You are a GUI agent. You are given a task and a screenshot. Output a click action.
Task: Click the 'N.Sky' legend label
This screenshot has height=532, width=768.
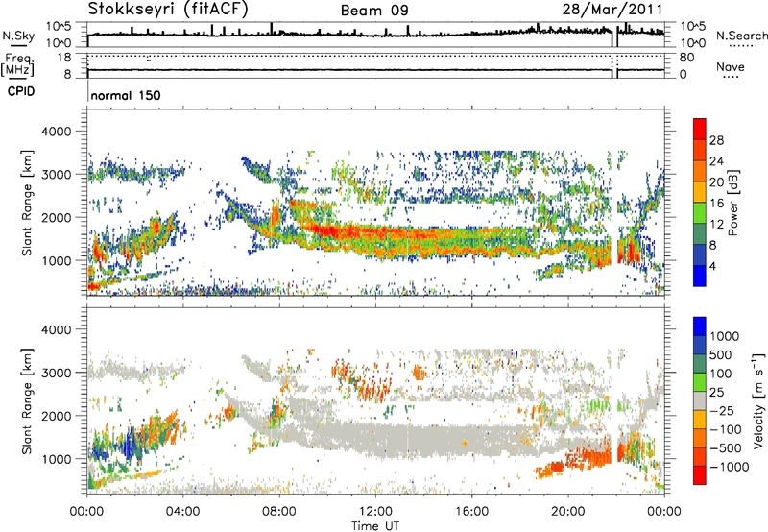coord(18,36)
